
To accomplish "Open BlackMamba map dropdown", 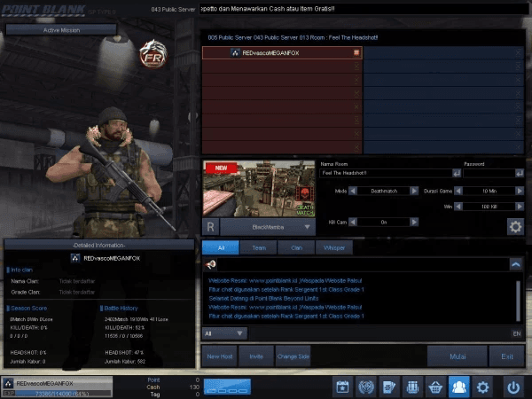I will coord(268,227).
